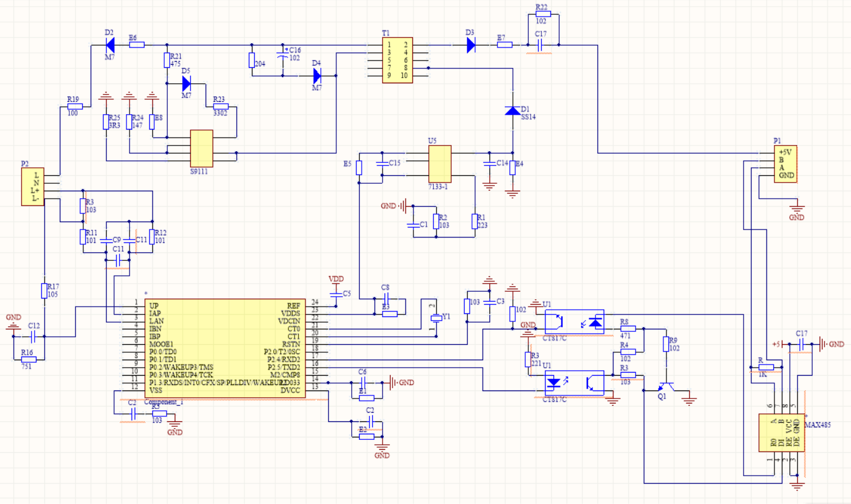Click capacitor C14 symbol

pyautogui.click(x=489, y=163)
